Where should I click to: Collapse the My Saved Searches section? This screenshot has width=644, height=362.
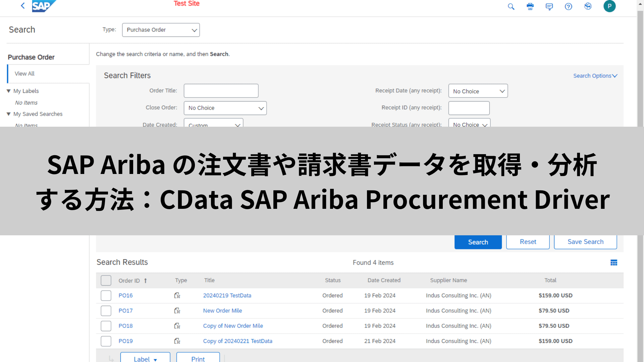9,114
